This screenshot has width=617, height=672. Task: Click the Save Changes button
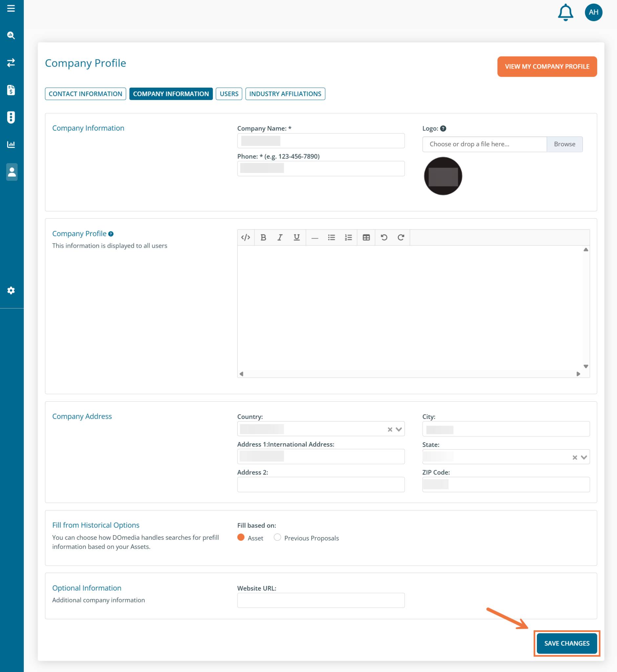point(566,643)
